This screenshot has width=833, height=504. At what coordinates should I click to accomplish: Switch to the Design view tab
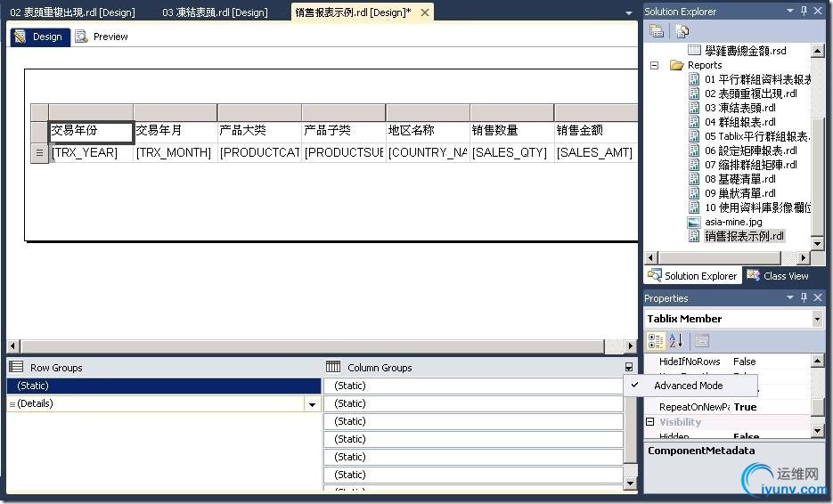pyautogui.click(x=40, y=37)
